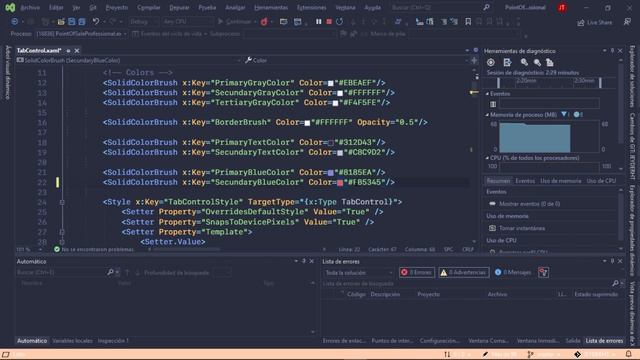The width and height of the screenshot is (640, 360).
Task: Click the title bar search magnifier
Action: (x=487, y=7)
